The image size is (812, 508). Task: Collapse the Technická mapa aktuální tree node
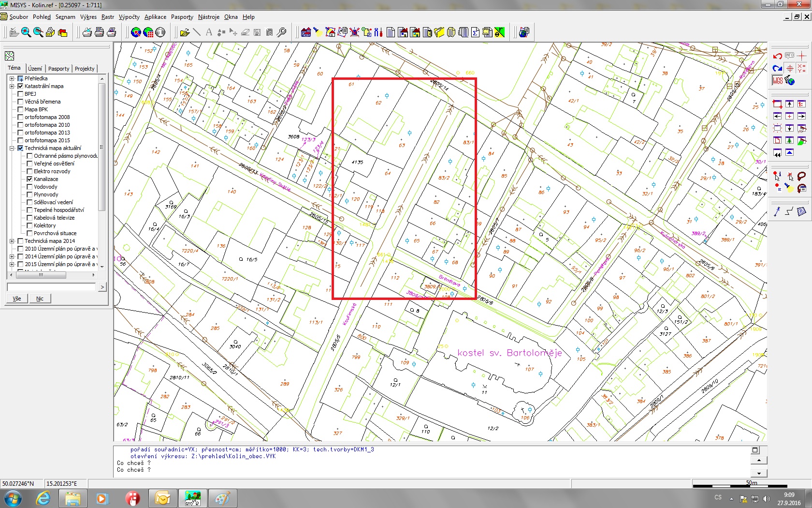pos(12,148)
